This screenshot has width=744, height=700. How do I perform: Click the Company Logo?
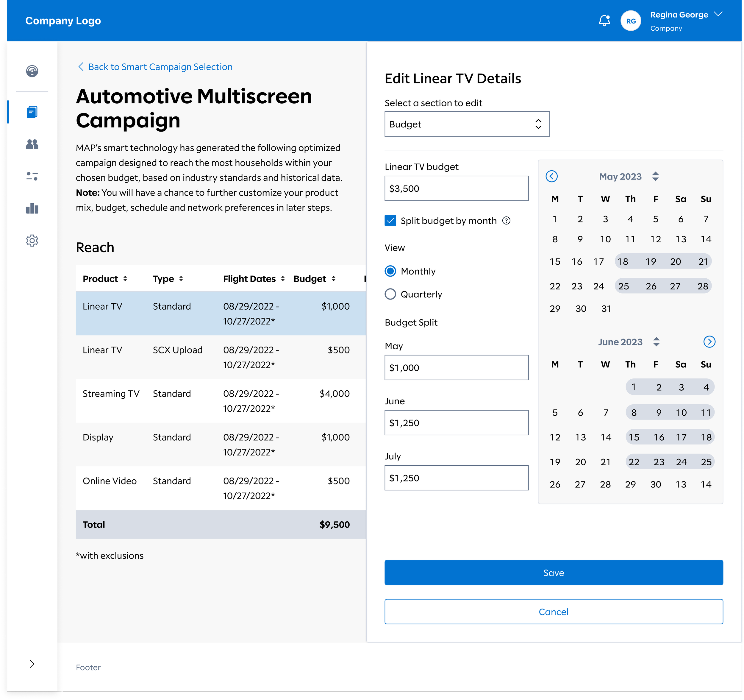tap(63, 21)
